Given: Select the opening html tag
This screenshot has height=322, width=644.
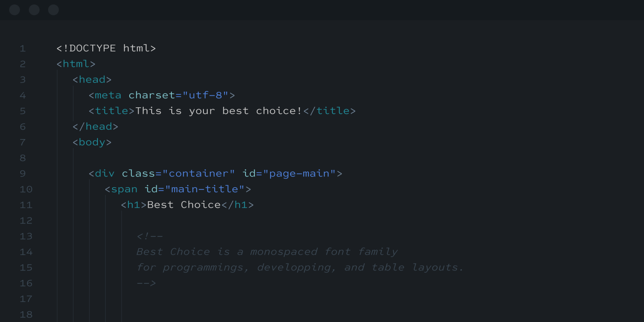Looking at the screenshot, I should pyautogui.click(x=76, y=64).
